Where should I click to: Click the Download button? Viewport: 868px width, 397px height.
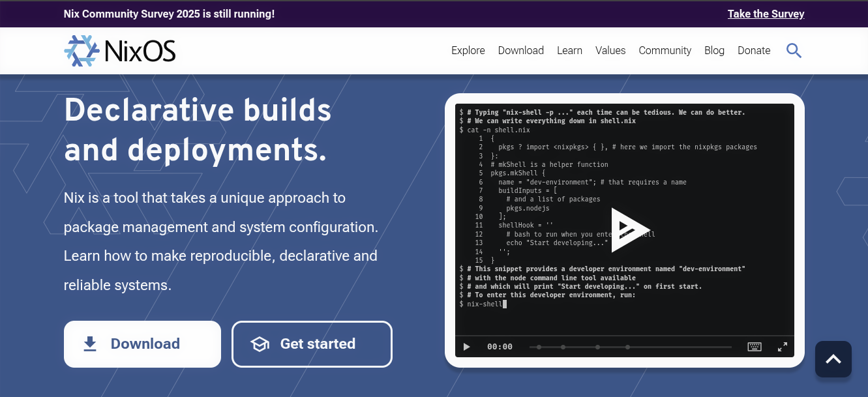(x=142, y=344)
